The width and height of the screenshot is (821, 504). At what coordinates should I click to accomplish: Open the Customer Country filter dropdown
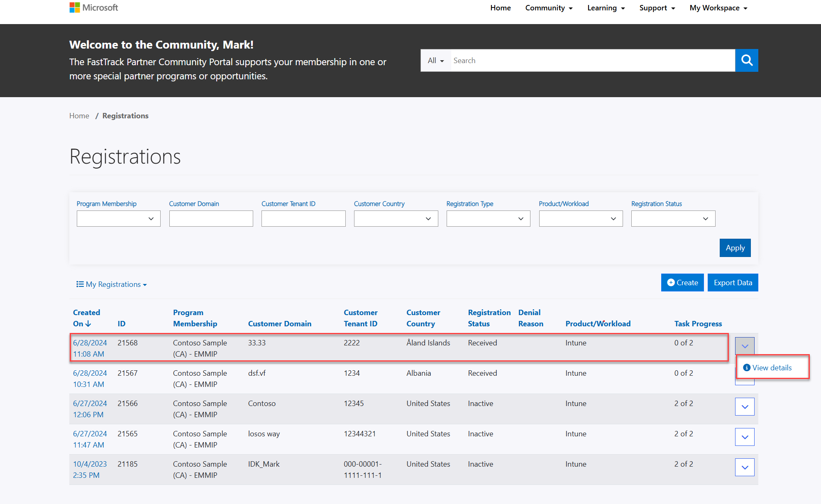click(x=396, y=219)
